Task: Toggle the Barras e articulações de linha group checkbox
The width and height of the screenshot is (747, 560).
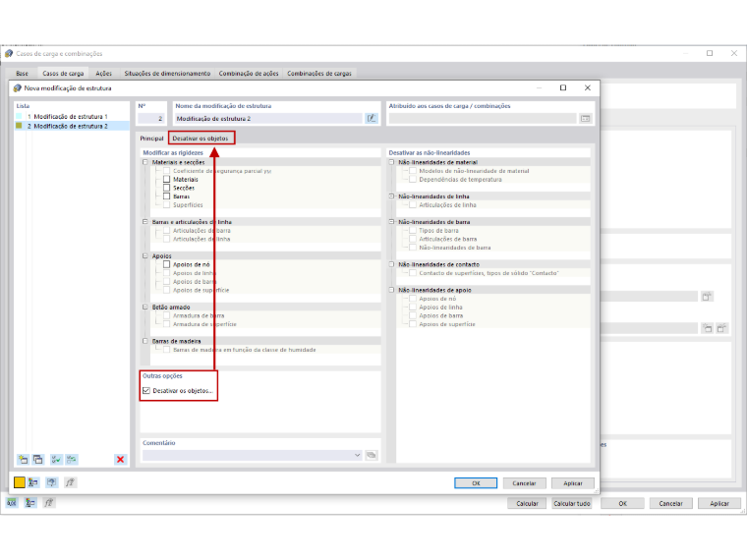Action: 145,222
